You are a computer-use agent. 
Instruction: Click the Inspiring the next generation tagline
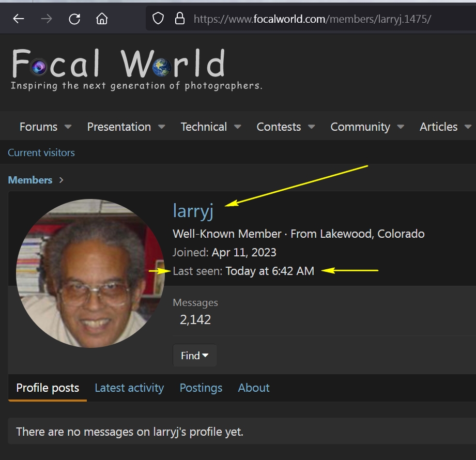pyautogui.click(x=136, y=86)
